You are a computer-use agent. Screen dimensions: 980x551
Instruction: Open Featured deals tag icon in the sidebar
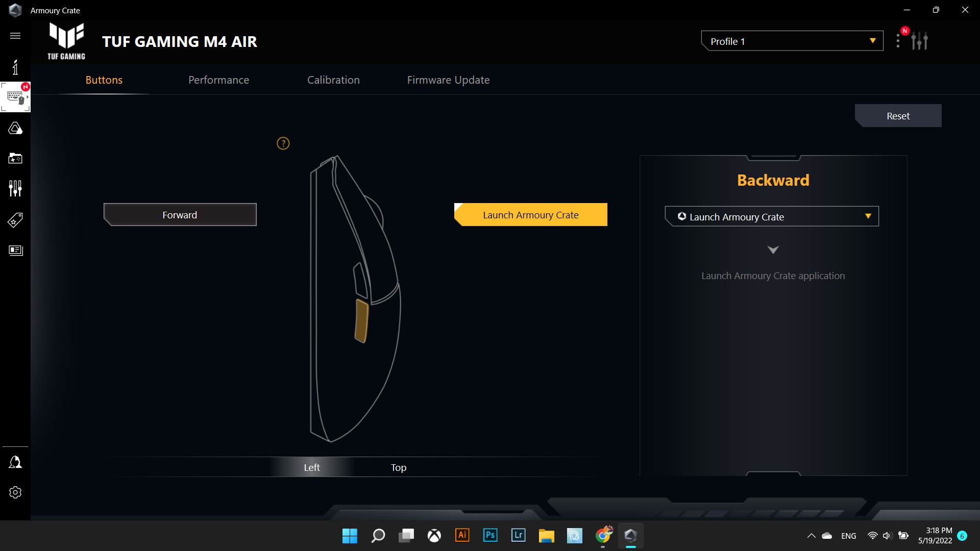click(15, 220)
